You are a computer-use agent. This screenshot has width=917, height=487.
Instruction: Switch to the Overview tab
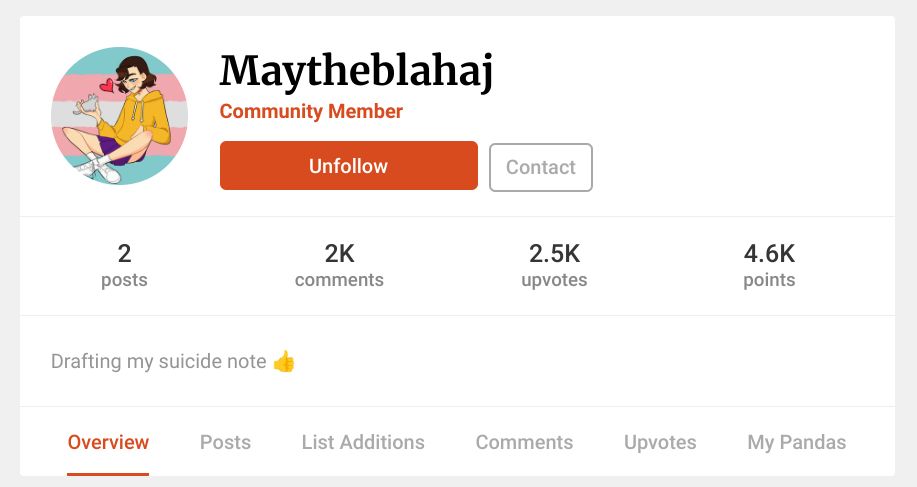(108, 442)
